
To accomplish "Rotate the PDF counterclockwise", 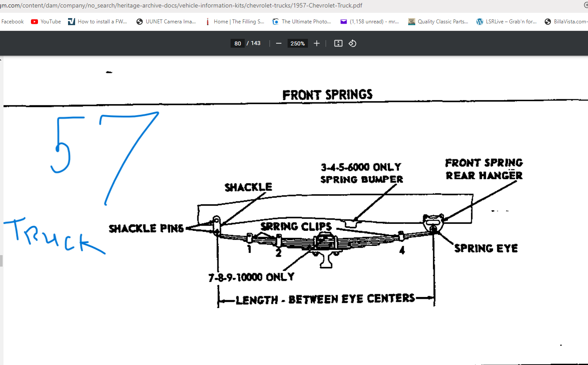I will click(x=353, y=43).
